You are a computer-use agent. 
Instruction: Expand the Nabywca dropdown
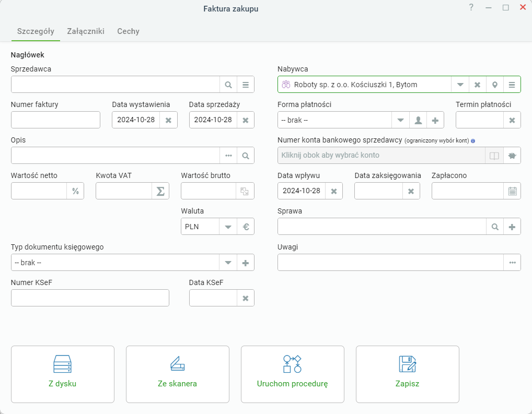(460, 85)
